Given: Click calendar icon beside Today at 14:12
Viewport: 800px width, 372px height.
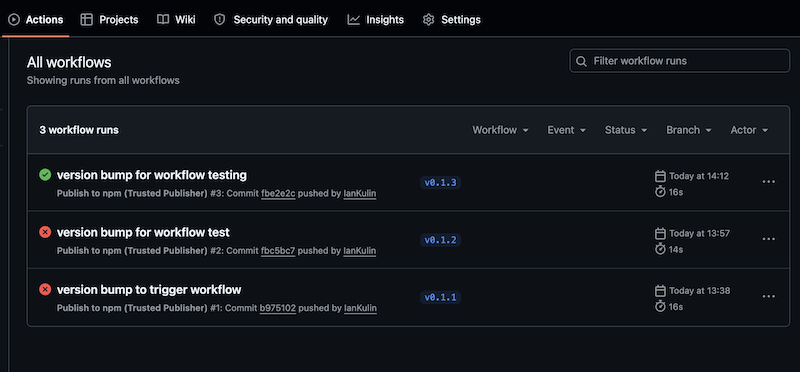Looking at the screenshot, I should point(660,176).
